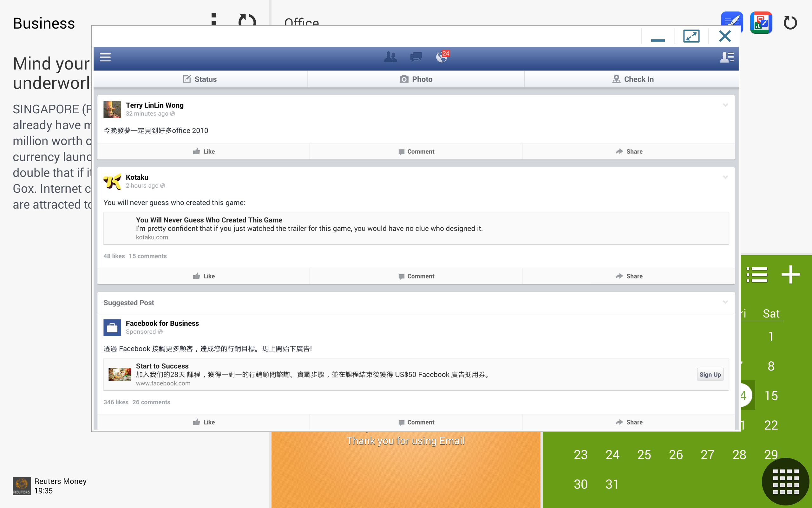Viewport: 812px width, 508px height.
Task: Open Start to Success link title
Action: pos(162,366)
